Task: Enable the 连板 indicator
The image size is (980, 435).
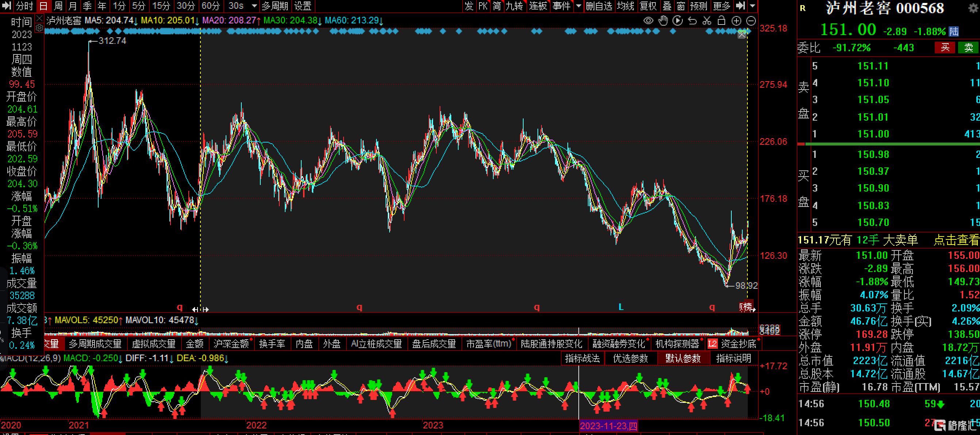Action: tap(538, 6)
